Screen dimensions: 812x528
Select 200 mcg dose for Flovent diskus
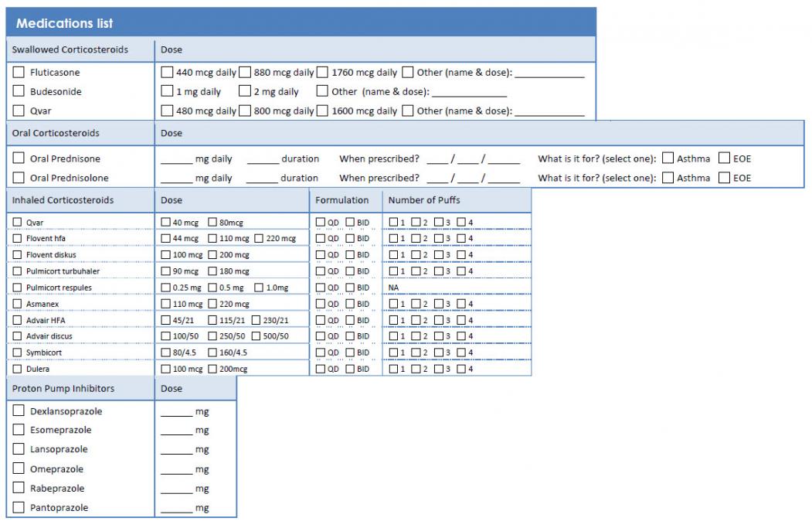click(x=212, y=255)
